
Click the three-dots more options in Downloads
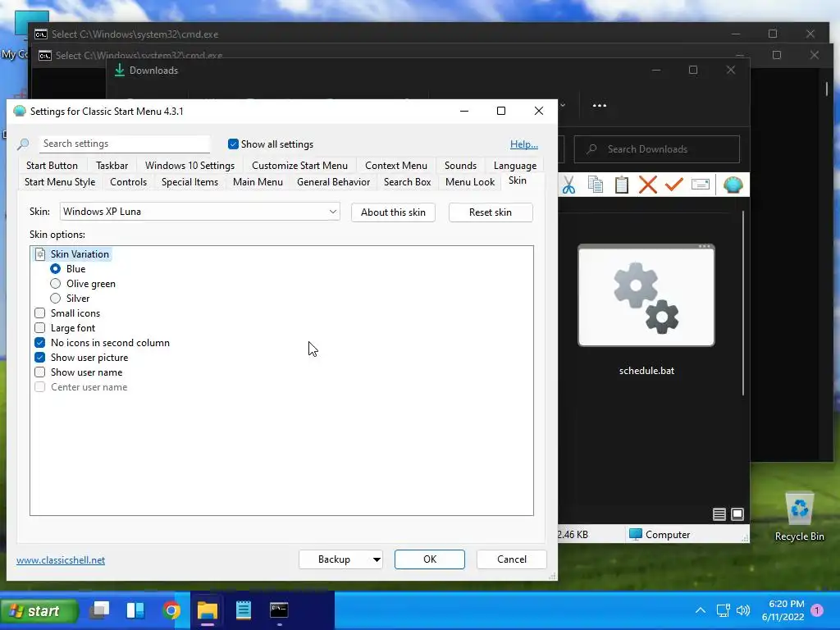[x=600, y=106]
